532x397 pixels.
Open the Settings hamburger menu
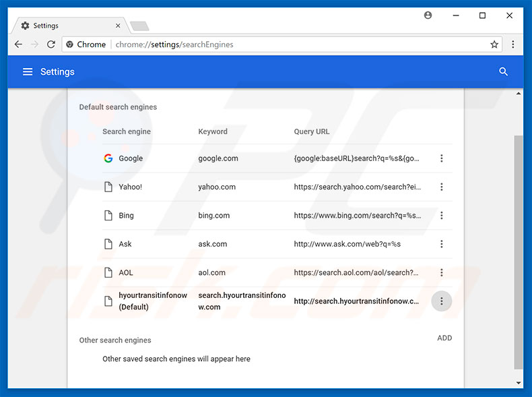[28, 72]
